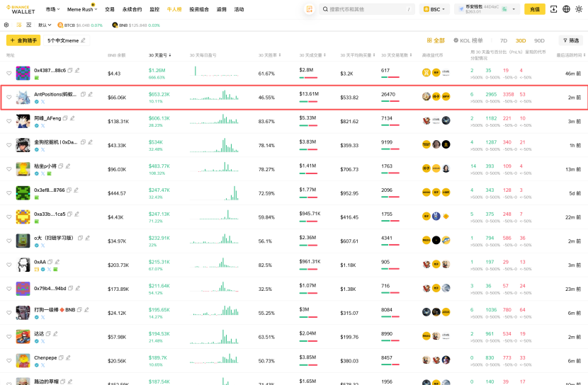The width and height of the screenshot is (588, 385).
Task: Open the 筛选 filter button
Action: pyautogui.click(x=571, y=40)
